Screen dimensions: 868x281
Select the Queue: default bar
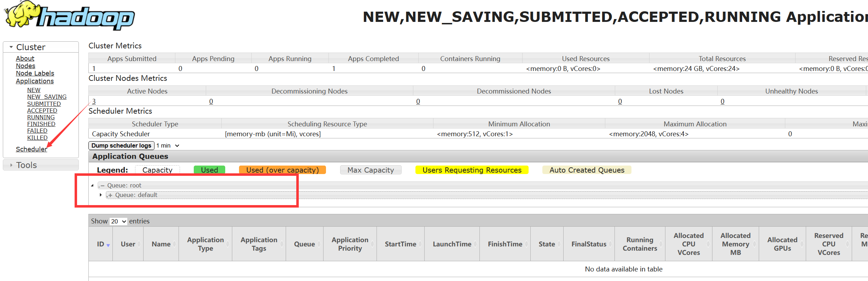487,195
